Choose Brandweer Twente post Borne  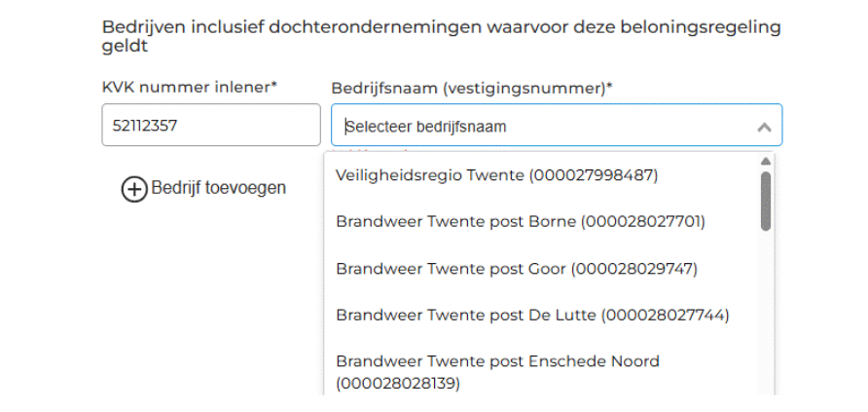point(521,221)
